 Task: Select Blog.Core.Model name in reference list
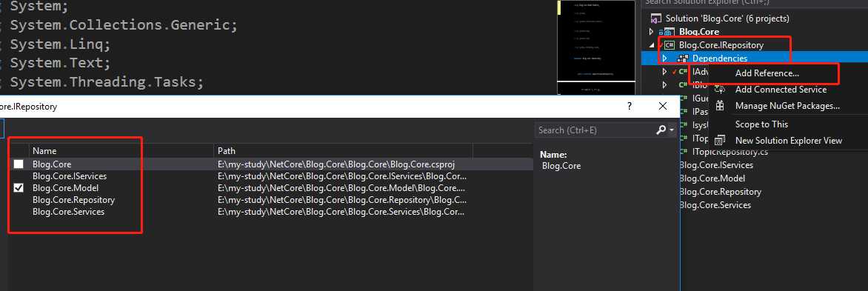65,188
